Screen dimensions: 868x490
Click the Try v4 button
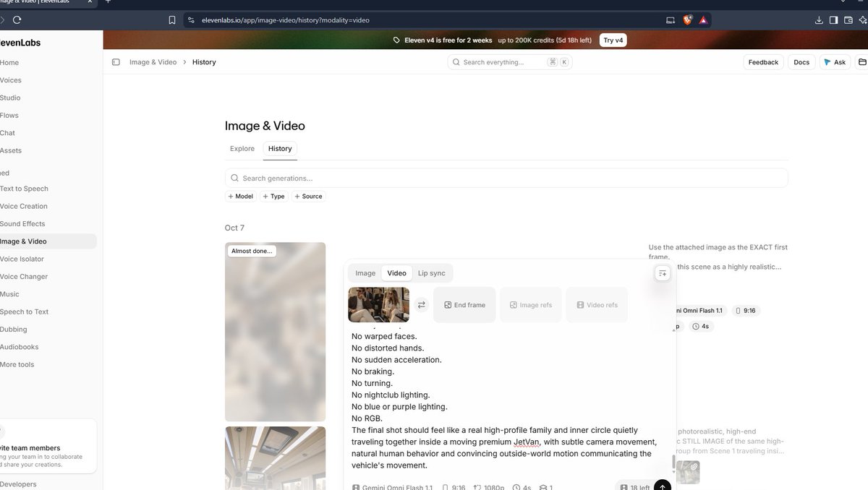[x=613, y=40]
